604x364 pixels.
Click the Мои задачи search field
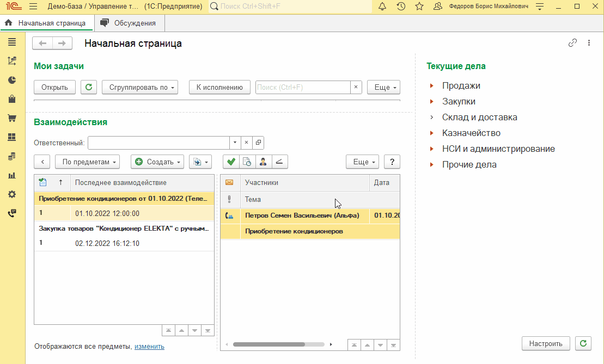[x=302, y=87]
